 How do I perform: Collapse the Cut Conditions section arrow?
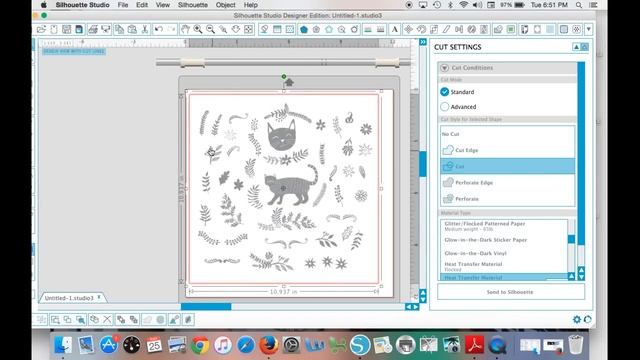[x=444, y=68]
